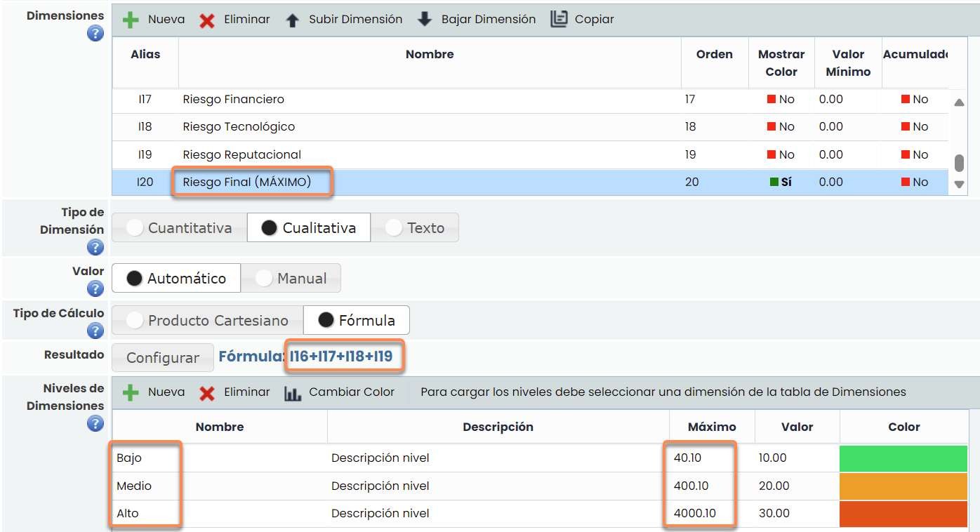Click the Copiar icon in Dimensiones toolbar
Viewport: 980px width, 532px height.
[x=559, y=20]
